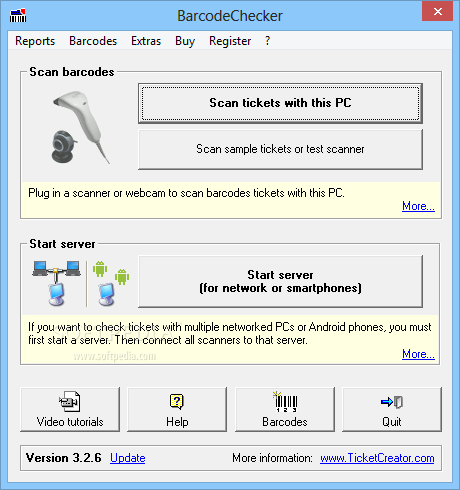Open Video tutorials button
This screenshot has height=490, width=460.
[70, 409]
